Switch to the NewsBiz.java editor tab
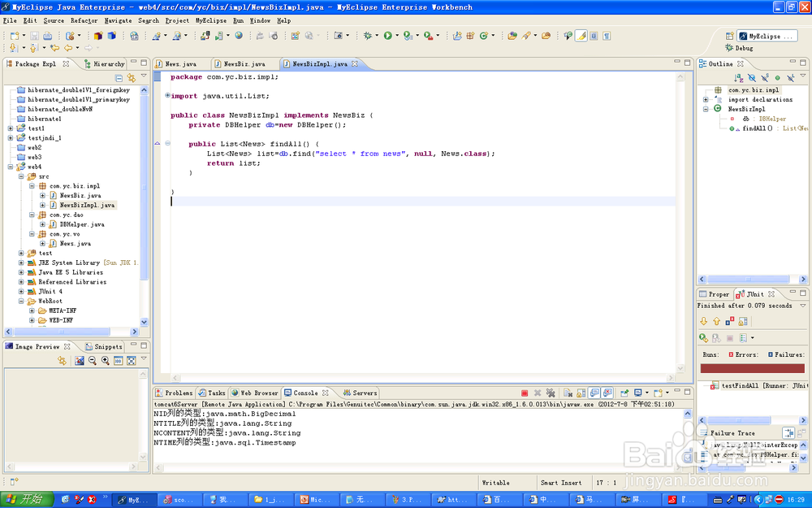 (244, 63)
